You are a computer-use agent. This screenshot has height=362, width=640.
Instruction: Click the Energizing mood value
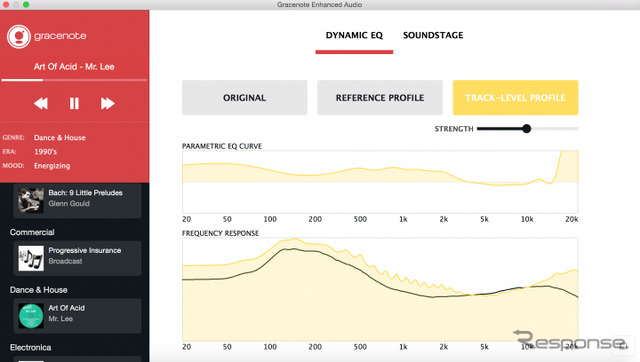[x=52, y=166]
